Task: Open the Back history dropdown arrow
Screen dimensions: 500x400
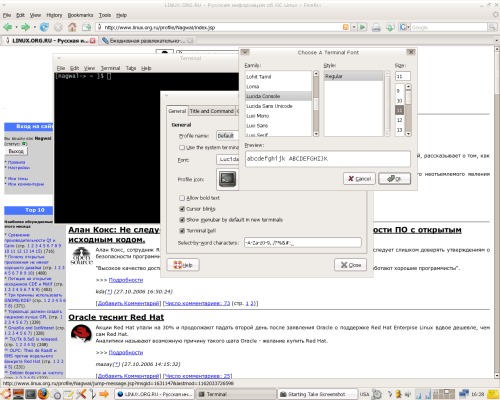Action: [16, 27]
